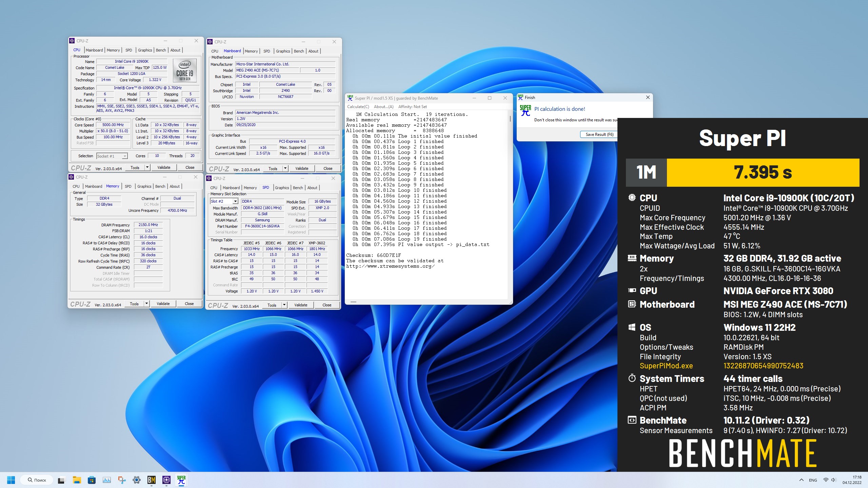Screen dimensions: 868x488
Task: Switch to Super PI via its taskbar icon
Action: coord(181,480)
